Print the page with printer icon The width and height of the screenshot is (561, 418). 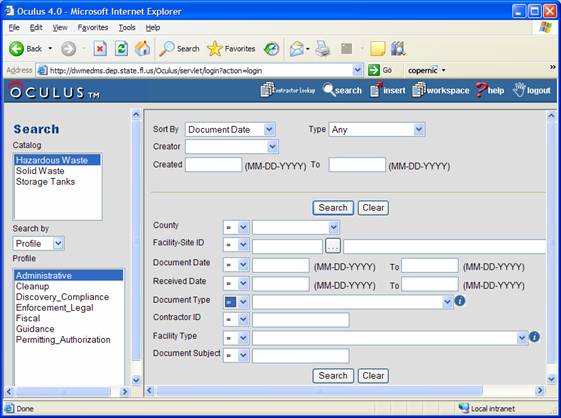(x=322, y=49)
